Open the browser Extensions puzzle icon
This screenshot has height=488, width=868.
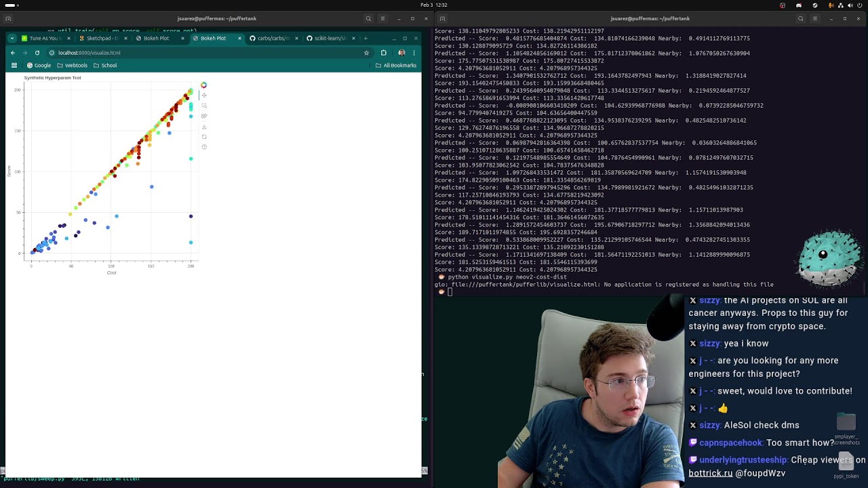[384, 53]
